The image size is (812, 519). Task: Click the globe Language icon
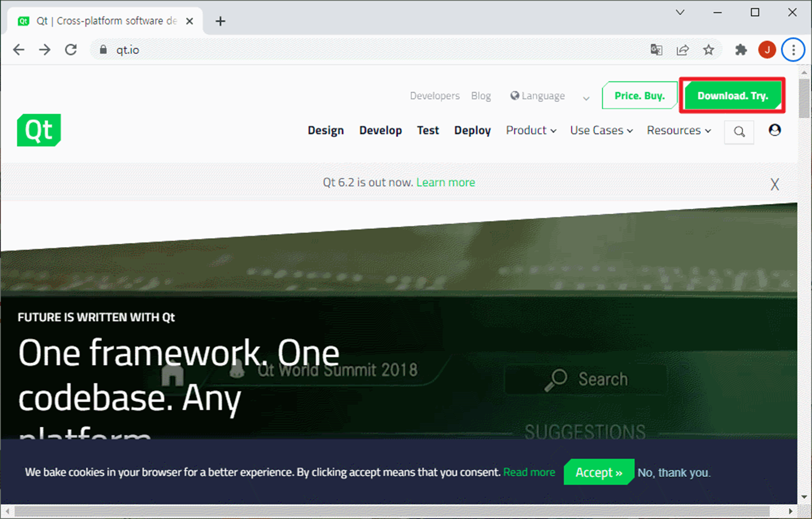click(x=515, y=95)
